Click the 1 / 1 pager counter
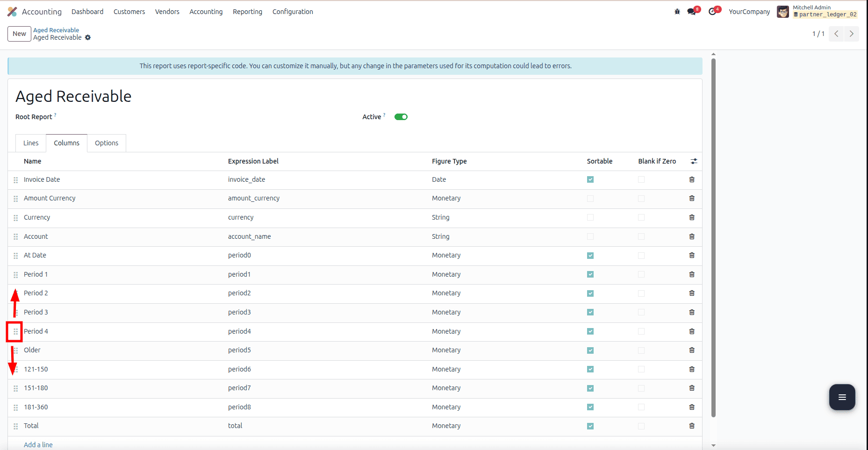 click(818, 34)
